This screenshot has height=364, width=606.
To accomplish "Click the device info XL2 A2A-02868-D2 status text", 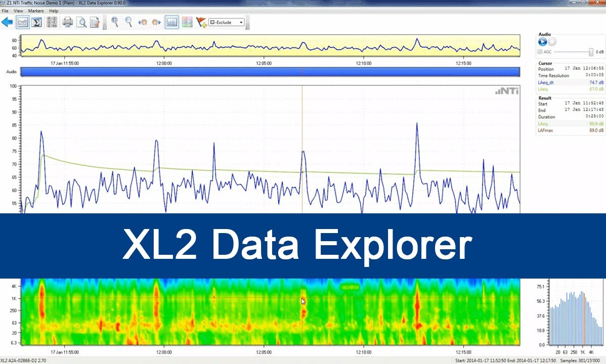I will [x=23, y=360].
